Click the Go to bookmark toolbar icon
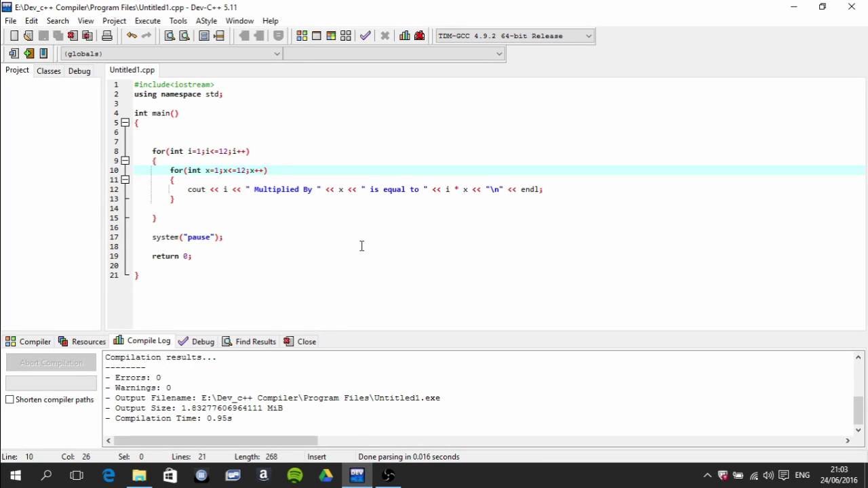 (x=43, y=54)
